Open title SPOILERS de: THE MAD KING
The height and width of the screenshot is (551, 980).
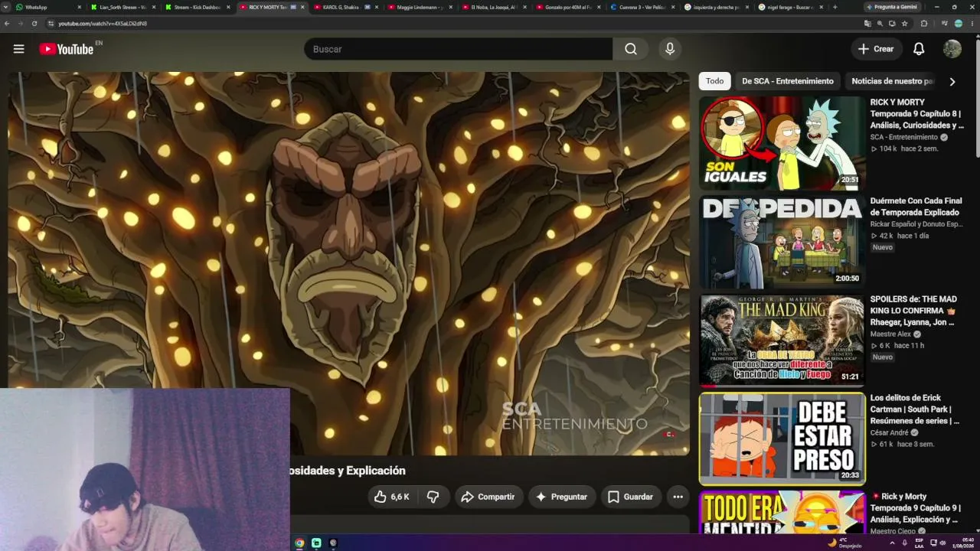[913, 311]
